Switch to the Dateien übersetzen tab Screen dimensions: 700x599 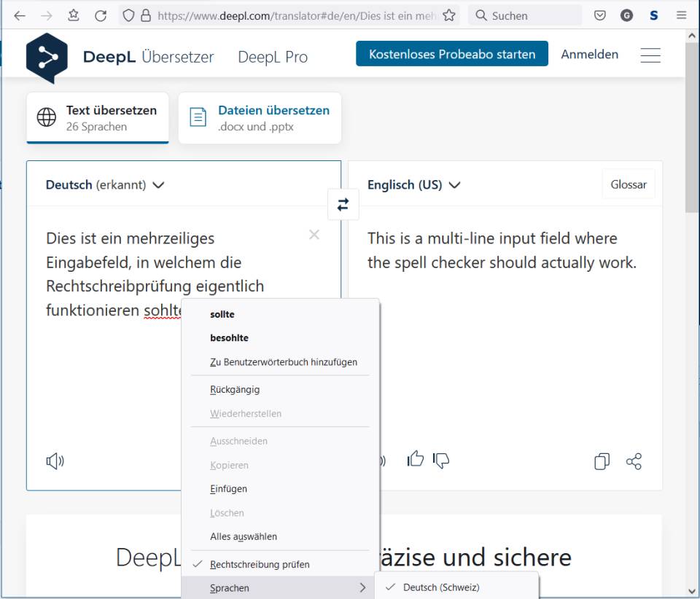(x=260, y=118)
